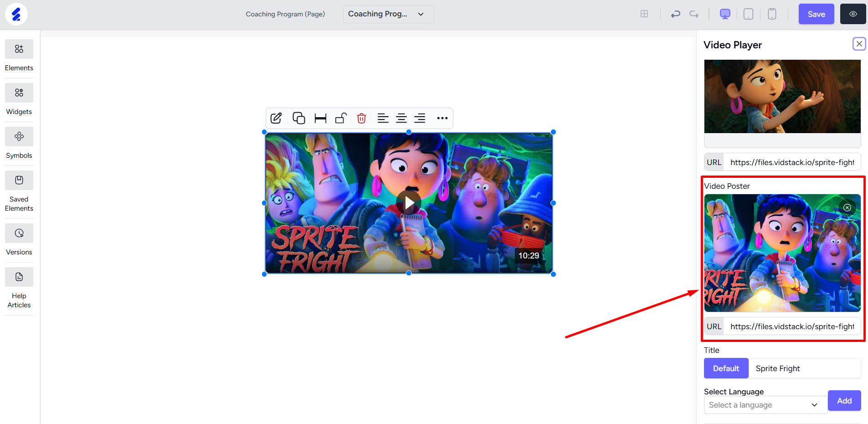Click the Save button
The height and width of the screenshot is (424, 868).
(816, 14)
